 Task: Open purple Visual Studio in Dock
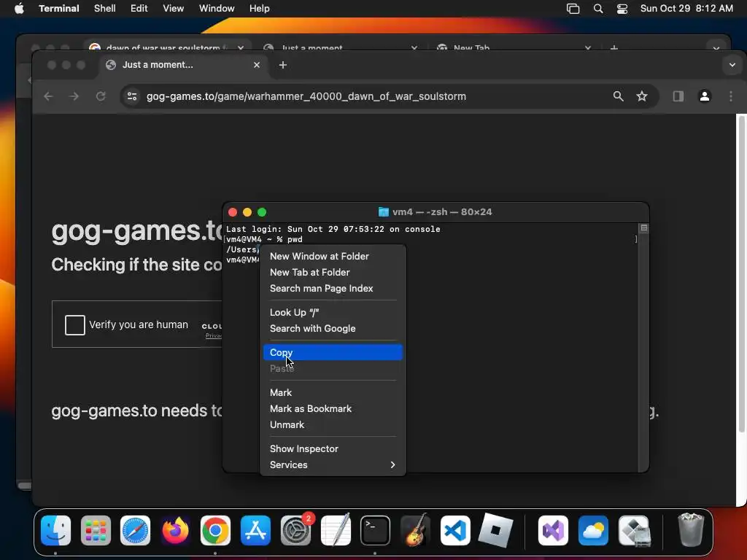[x=553, y=530]
